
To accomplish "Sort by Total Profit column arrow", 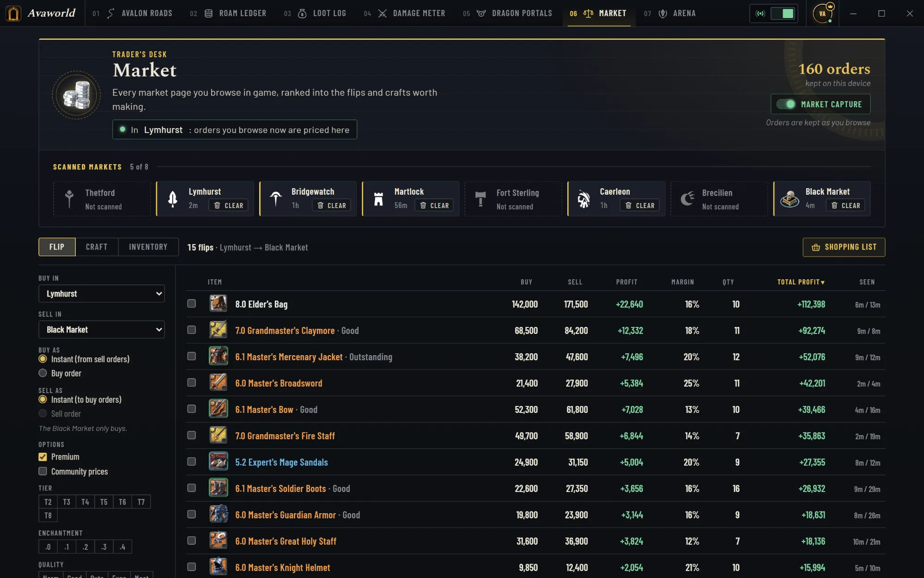I will (x=823, y=283).
